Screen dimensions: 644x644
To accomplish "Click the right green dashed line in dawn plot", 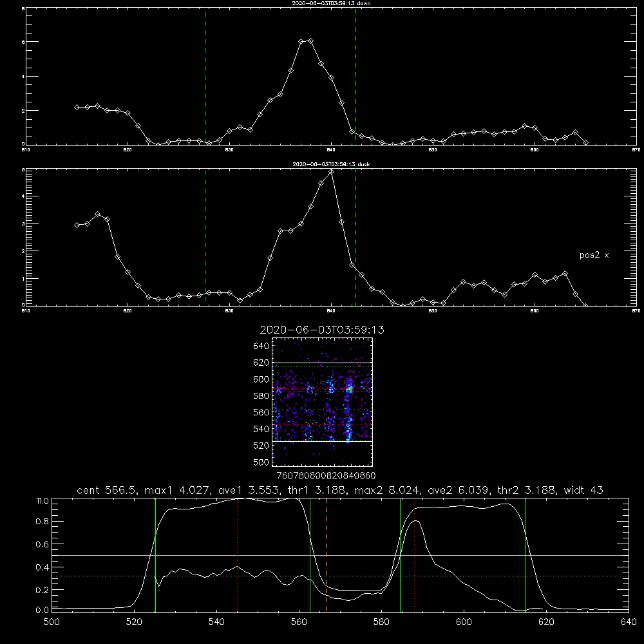I will pyautogui.click(x=355, y=77).
